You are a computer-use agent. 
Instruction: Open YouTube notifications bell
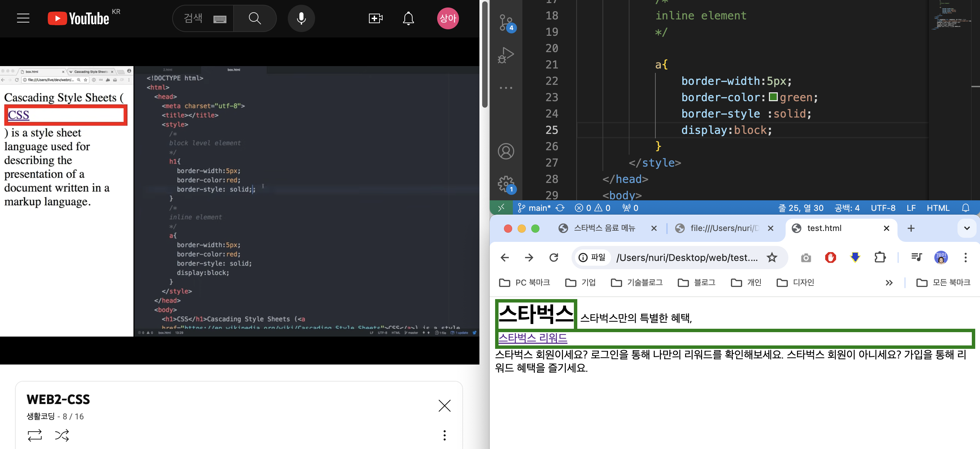pos(408,18)
